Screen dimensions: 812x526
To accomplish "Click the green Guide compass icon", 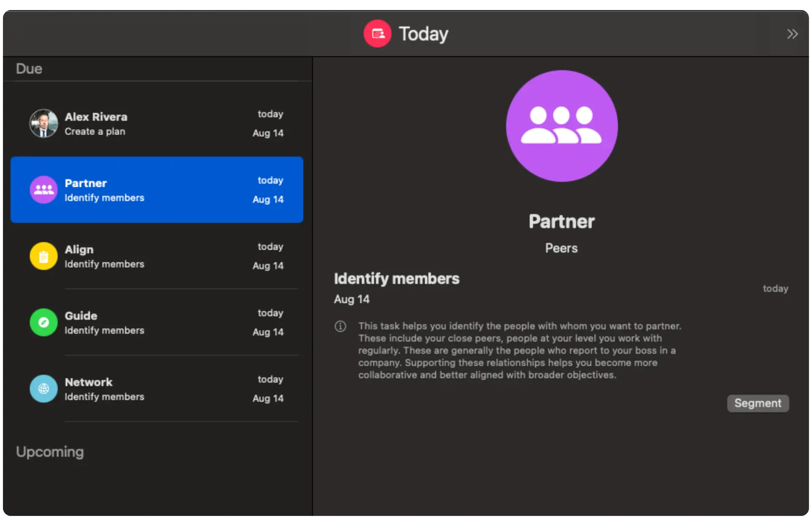I will pyautogui.click(x=43, y=322).
